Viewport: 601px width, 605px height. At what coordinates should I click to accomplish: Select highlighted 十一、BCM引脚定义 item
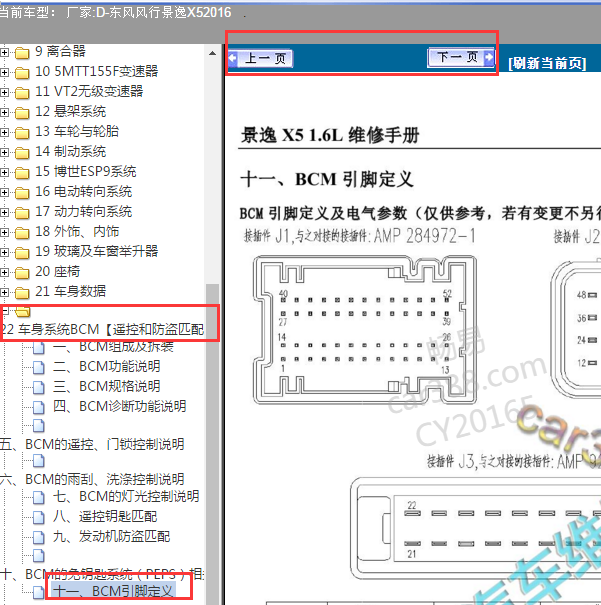113,591
